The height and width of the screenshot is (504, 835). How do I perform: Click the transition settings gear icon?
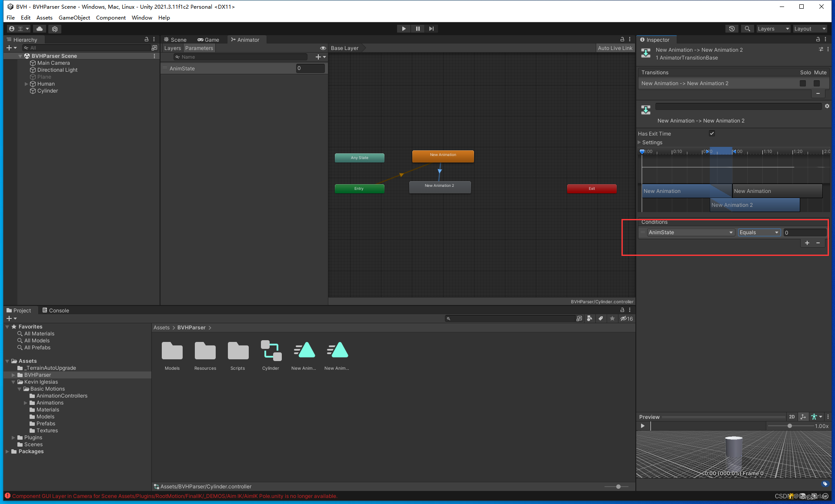pyautogui.click(x=827, y=106)
